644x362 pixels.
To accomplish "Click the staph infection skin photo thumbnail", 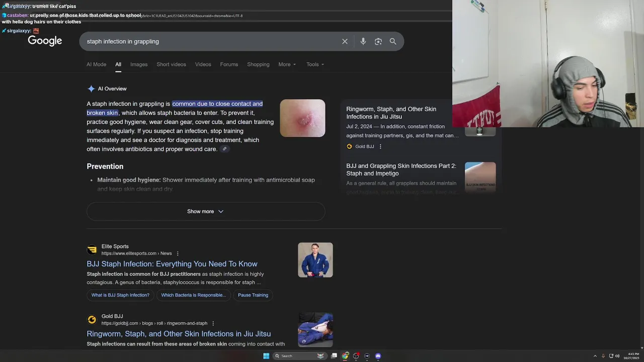I will (x=302, y=118).
